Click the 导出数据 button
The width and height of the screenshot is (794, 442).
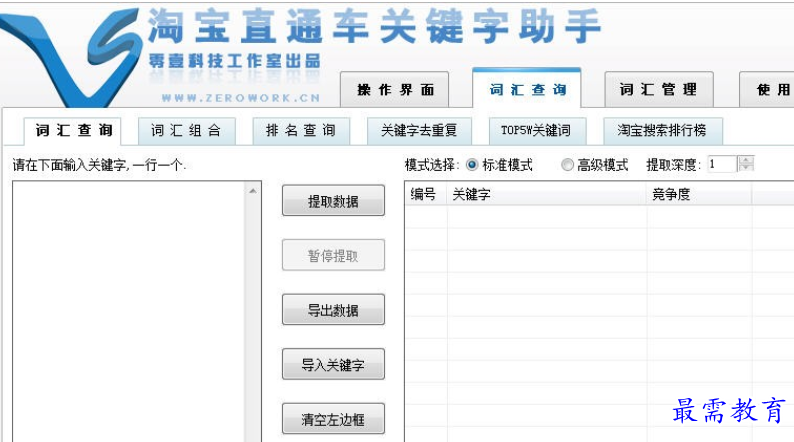tap(333, 310)
